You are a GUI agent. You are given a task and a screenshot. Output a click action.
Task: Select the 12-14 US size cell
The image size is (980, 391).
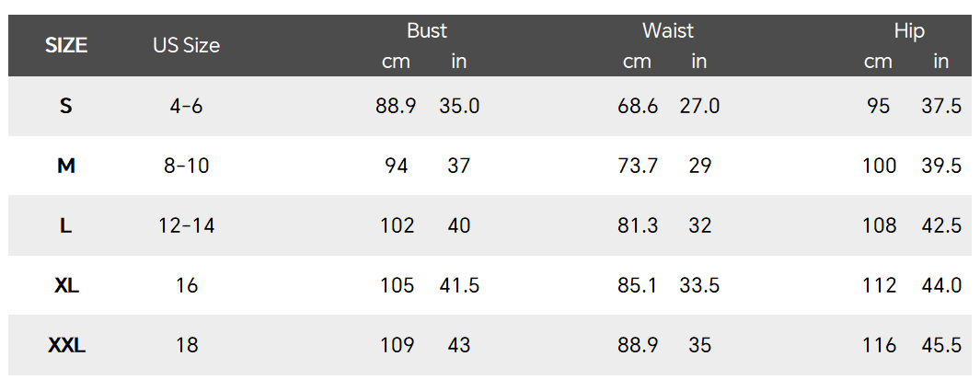186,225
